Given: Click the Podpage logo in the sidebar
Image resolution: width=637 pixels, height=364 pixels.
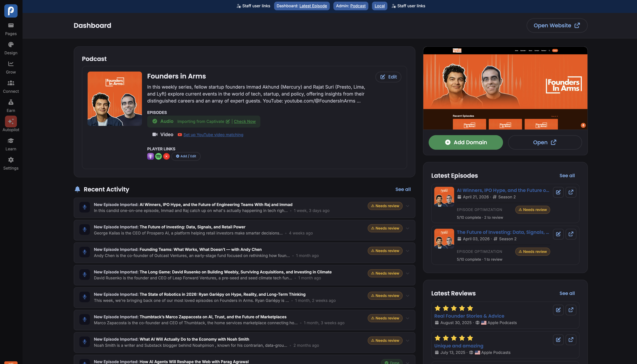Looking at the screenshot, I should click(x=11, y=11).
